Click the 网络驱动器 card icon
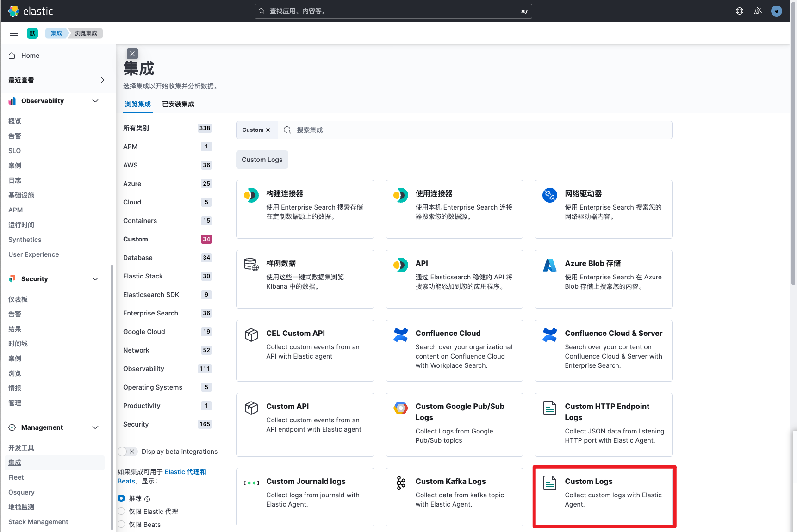The width and height of the screenshot is (797, 532). coord(550,195)
